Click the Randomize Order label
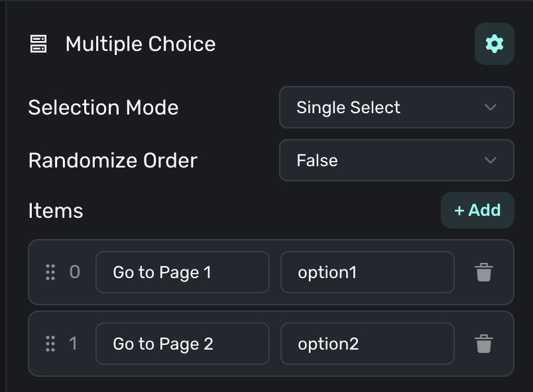 [x=113, y=160]
